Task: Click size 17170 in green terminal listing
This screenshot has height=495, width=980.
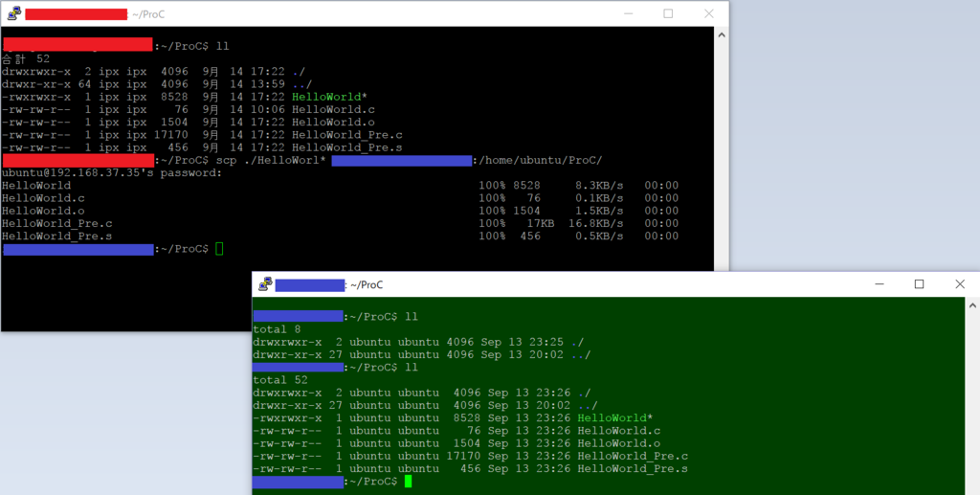Action: pos(464,457)
